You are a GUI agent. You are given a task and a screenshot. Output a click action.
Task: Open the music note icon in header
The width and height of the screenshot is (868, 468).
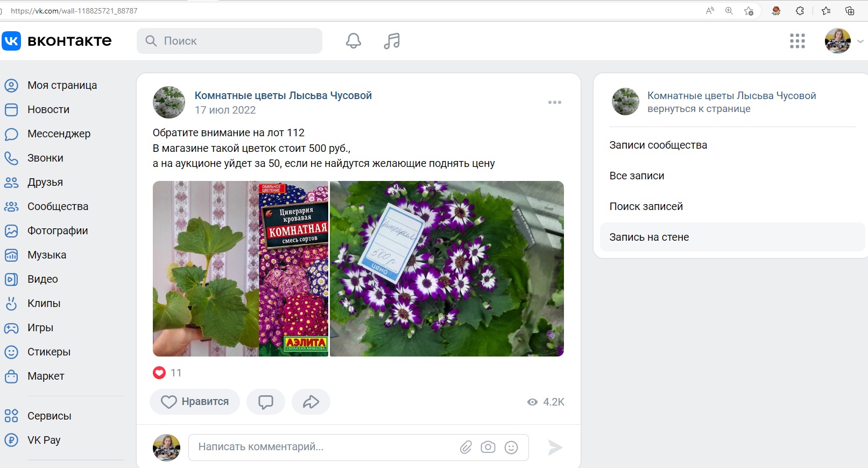click(x=392, y=41)
